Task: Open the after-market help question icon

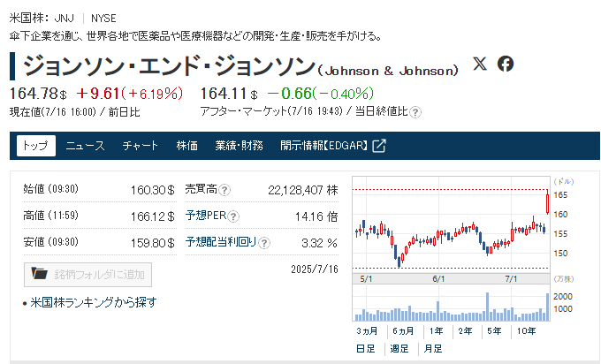Action: (415, 112)
